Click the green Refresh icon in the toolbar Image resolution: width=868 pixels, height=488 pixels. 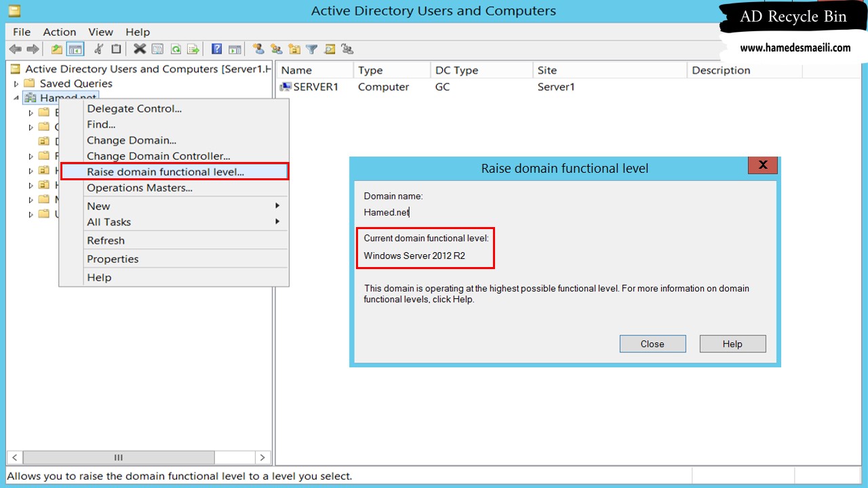[176, 49]
